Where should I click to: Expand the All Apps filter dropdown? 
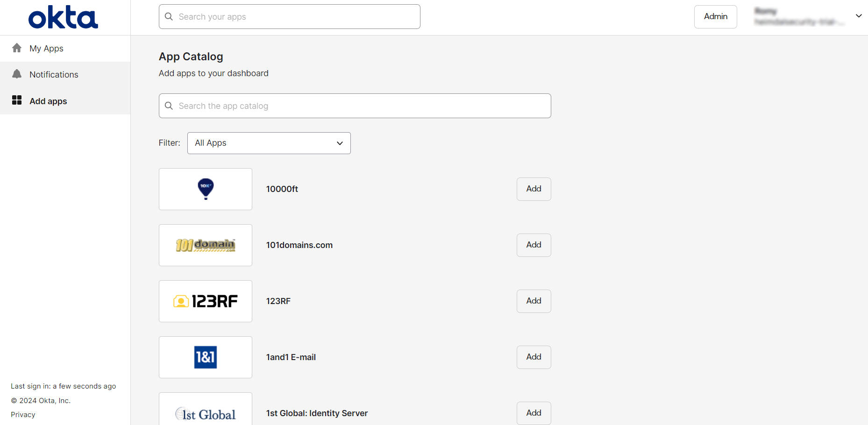coord(269,143)
